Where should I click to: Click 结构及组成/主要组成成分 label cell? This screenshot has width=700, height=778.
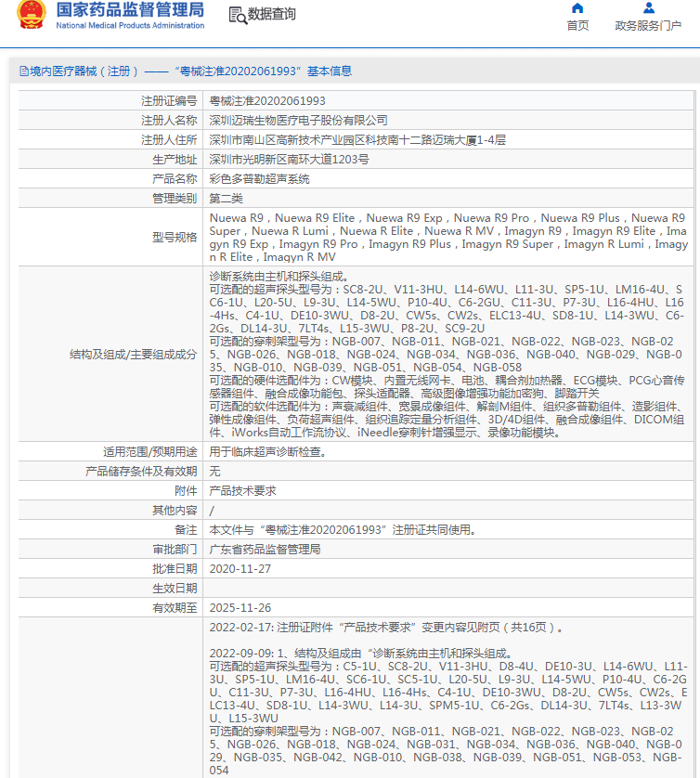[x=110, y=355]
